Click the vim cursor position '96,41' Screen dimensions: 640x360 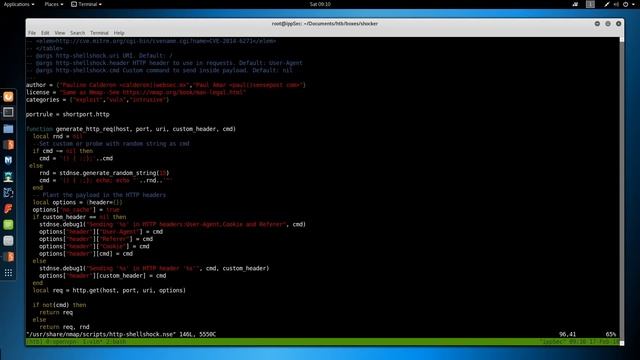pos(567,334)
